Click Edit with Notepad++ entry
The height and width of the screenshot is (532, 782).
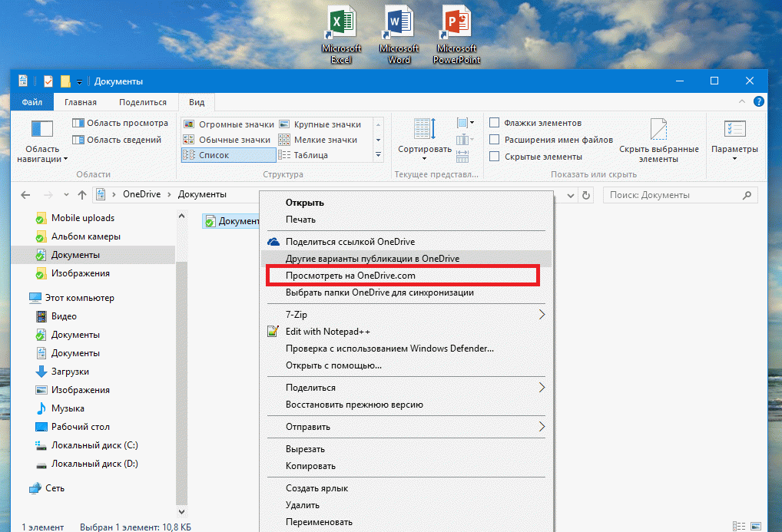(328, 332)
